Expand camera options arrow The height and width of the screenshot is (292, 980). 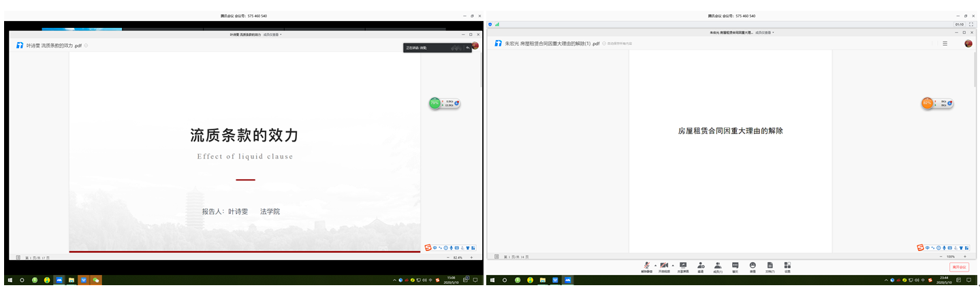673,265
